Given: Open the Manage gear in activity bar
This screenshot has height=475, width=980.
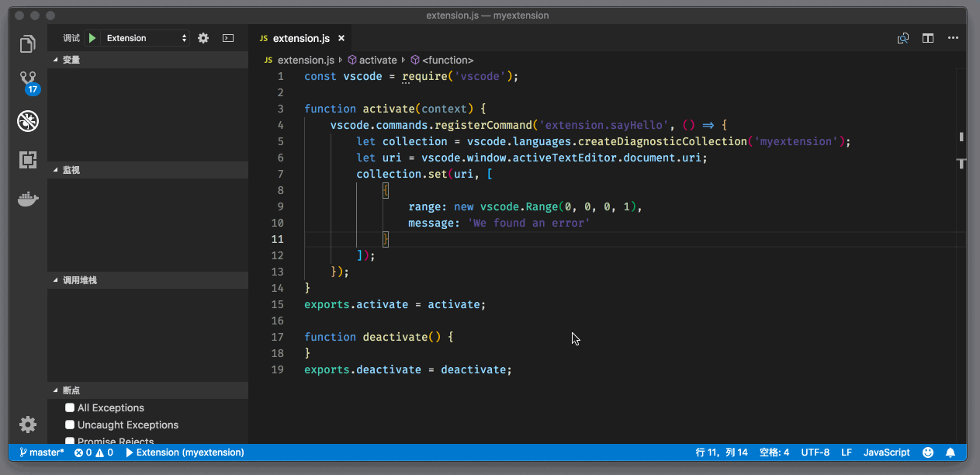Looking at the screenshot, I should (28, 425).
